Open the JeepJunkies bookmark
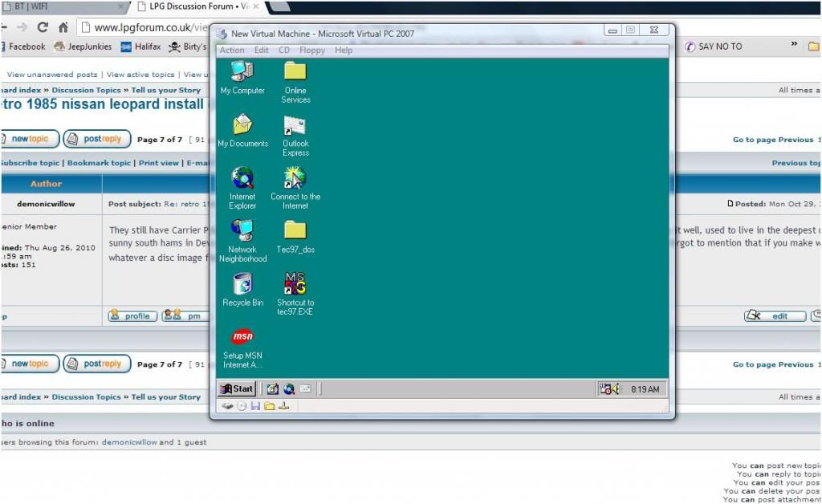Image resolution: width=822 pixels, height=504 pixels. pyautogui.click(x=83, y=47)
